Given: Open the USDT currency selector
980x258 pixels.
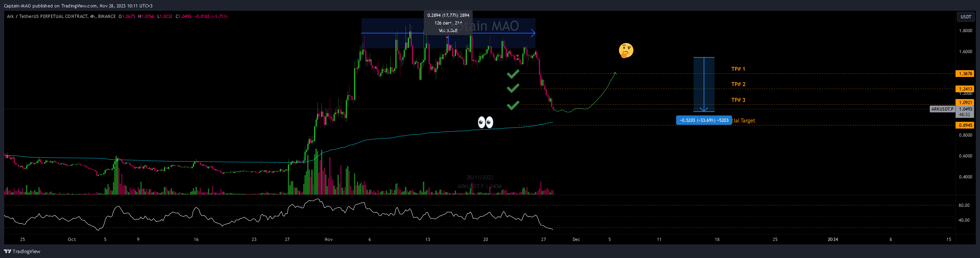Looking at the screenshot, I should [x=966, y=17].
